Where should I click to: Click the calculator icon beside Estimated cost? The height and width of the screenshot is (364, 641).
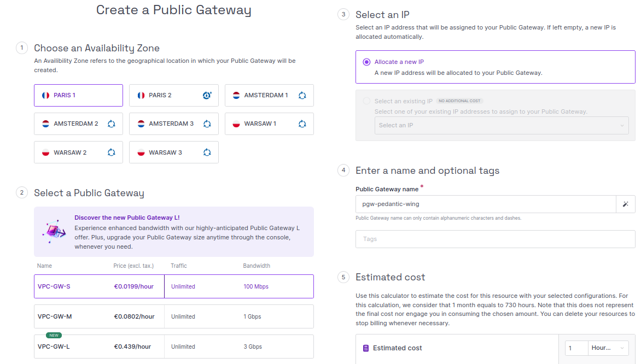(366, 348)
